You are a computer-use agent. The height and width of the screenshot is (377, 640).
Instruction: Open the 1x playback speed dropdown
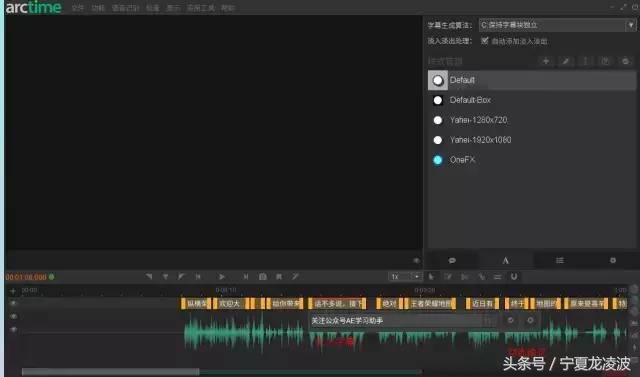(x=404, y=277)
